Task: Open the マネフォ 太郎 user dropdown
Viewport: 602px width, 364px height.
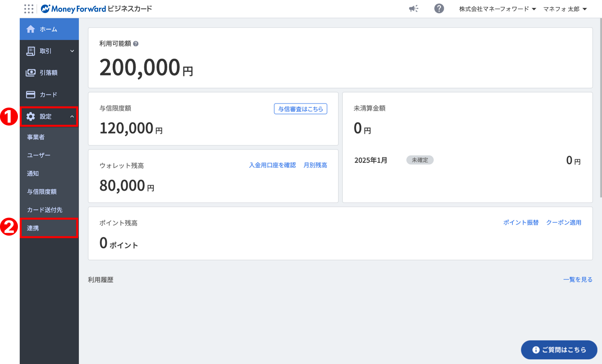Action: tap(565, 9)
